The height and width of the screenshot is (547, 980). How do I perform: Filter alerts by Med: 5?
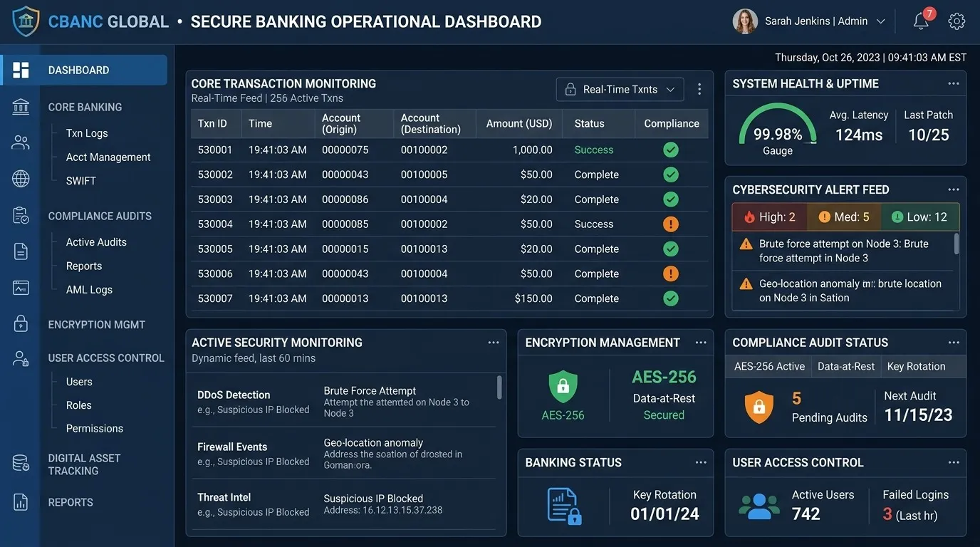tap(844, 217)
